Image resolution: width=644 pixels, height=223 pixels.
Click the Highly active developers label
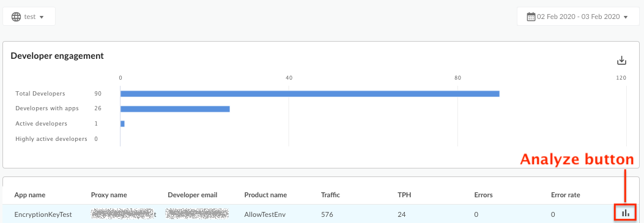[51, 139]
